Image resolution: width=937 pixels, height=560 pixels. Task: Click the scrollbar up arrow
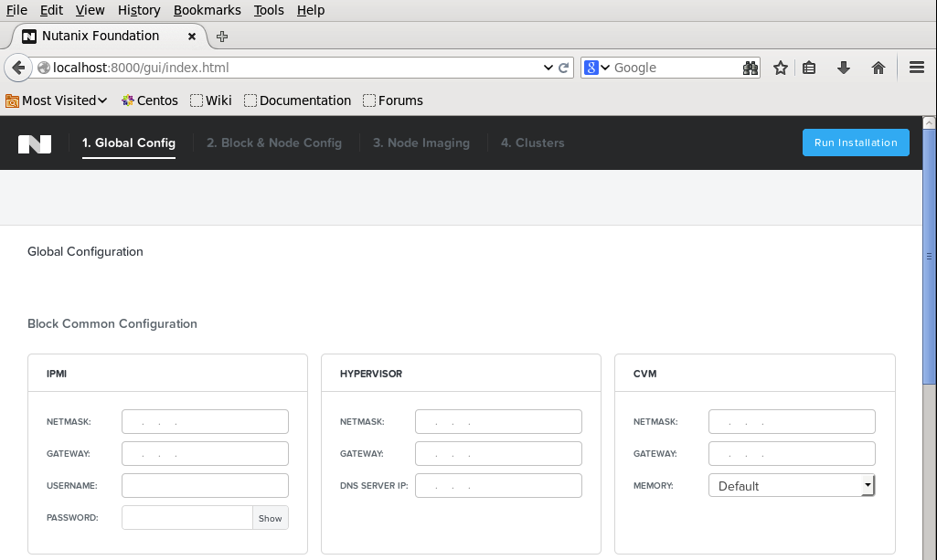tap(930, 122)
